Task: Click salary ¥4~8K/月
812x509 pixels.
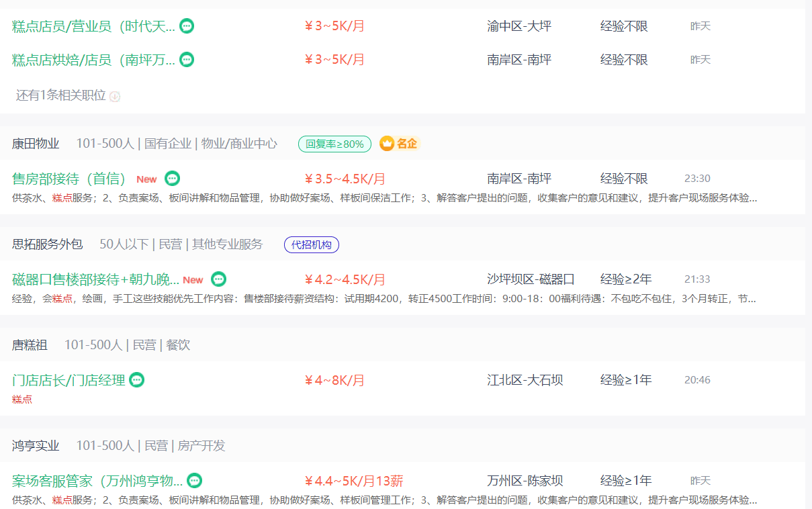Action: (334, 380)
